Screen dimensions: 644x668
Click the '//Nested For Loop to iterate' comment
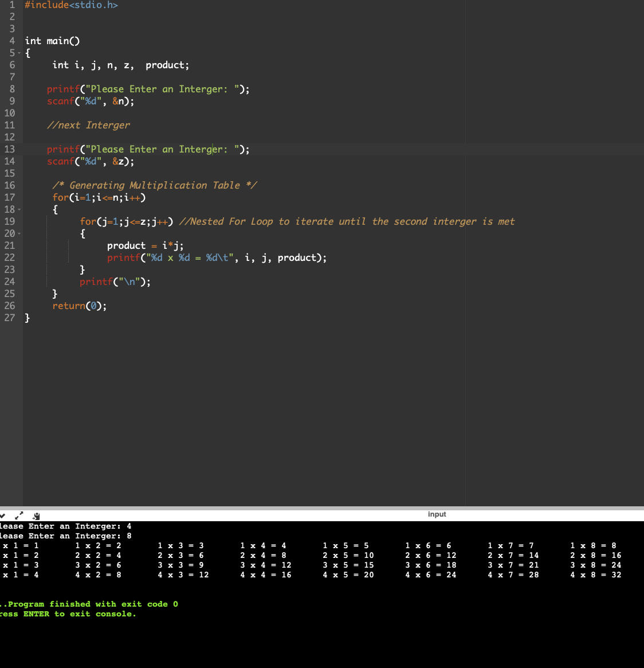coord(347,221)
